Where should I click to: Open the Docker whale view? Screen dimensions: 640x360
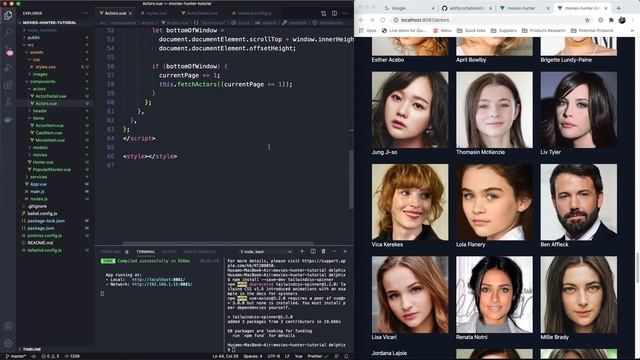click(8, 120)
